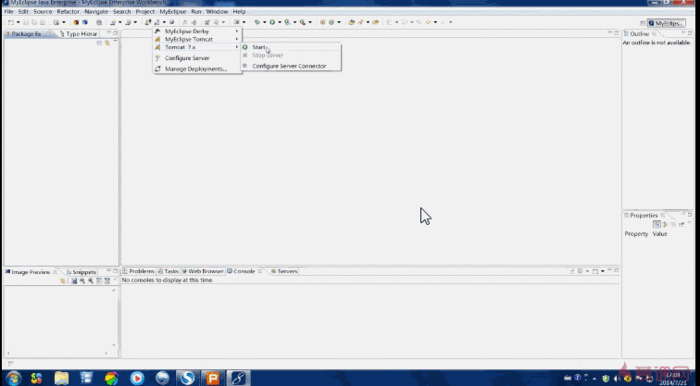Click the MyEclipse perspective button
This screenshot has width=700, height=386.
[x=666, y=23]
